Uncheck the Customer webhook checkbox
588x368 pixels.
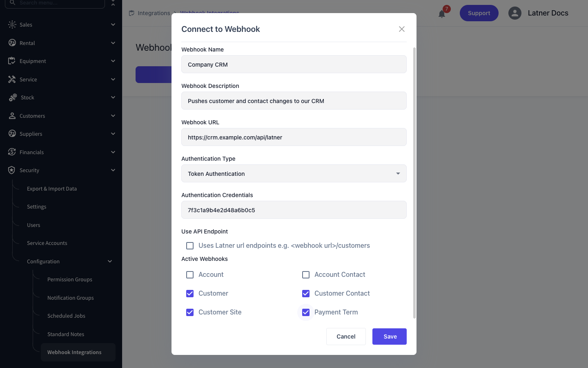190,294
